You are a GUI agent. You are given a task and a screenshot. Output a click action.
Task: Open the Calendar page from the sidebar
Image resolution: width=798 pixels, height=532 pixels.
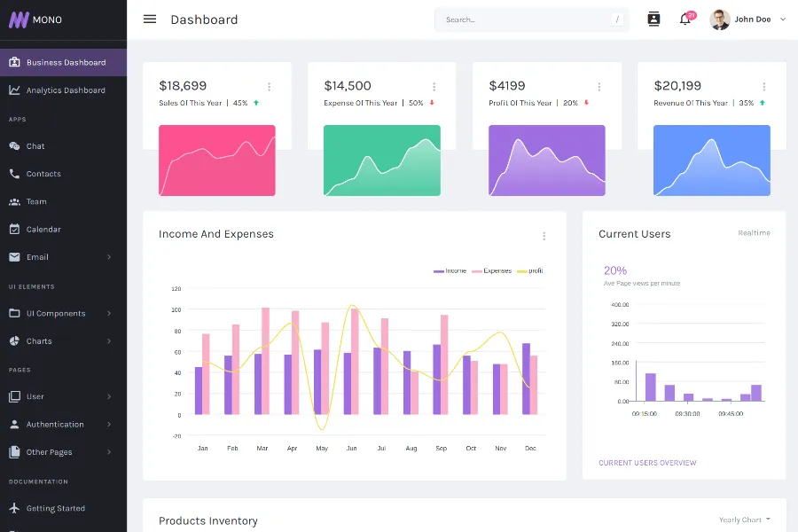43,230
